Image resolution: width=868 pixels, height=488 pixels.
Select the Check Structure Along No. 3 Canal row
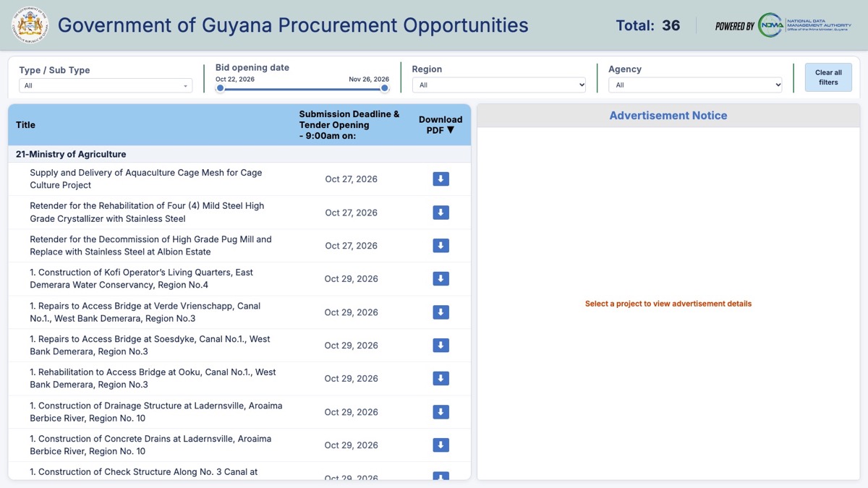pyautogui.click(x=239, y=471)
